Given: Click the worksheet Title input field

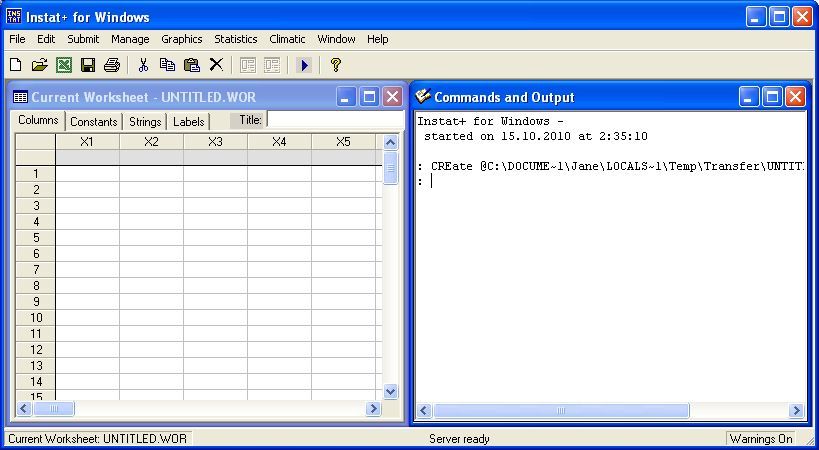Looking at the screenshot, I should click(335, 120).
